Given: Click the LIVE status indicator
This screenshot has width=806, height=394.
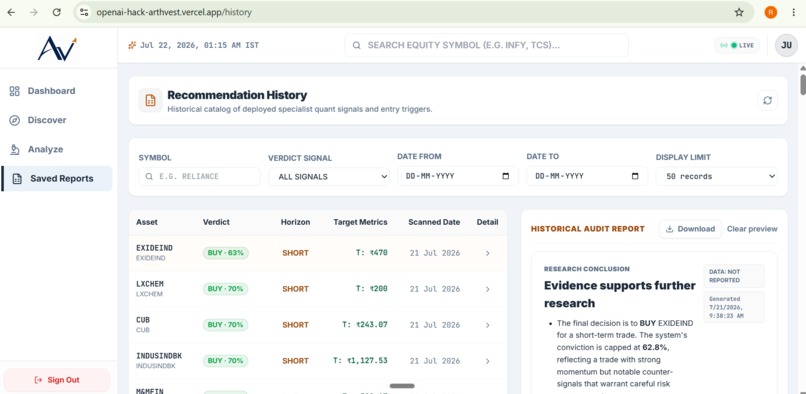Looking at the screenshot, I should click(737, 45).
